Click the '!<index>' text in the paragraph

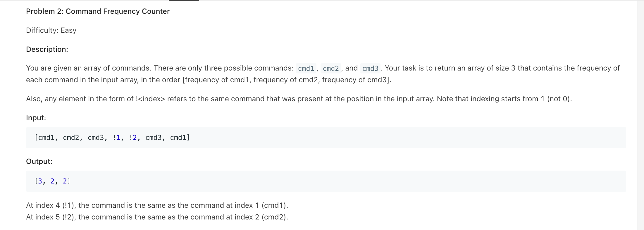(150, 99)
